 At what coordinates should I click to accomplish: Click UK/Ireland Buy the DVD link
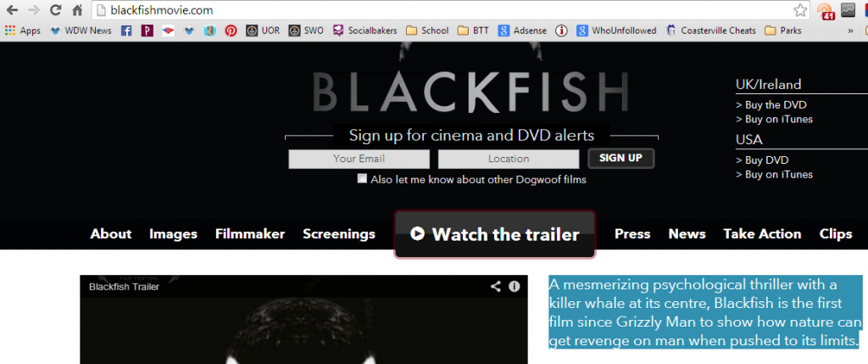pos(771,104)
